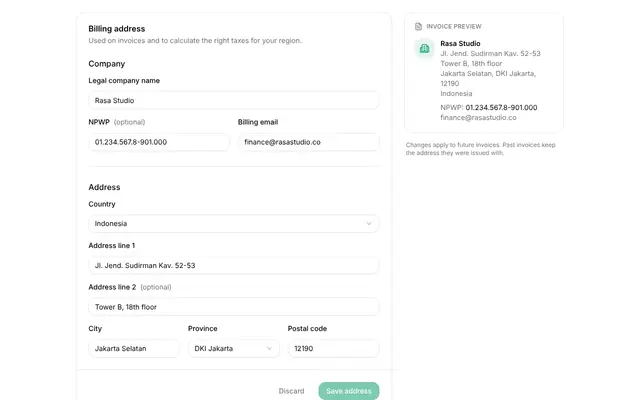Click the Rasa Studio name in preview
Viewport: 640px width, 400px height.
click(460, 43)
